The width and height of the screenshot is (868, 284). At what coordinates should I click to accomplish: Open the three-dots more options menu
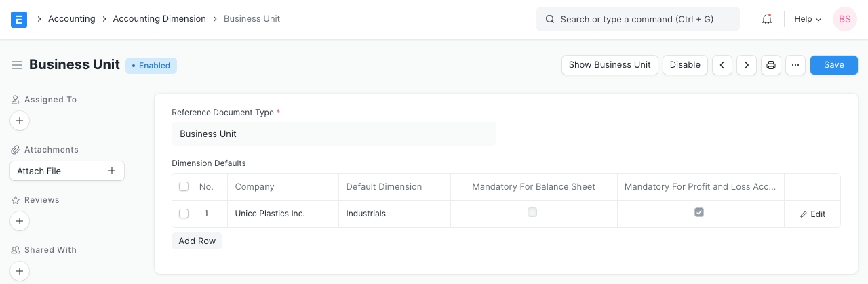(795, 65)
